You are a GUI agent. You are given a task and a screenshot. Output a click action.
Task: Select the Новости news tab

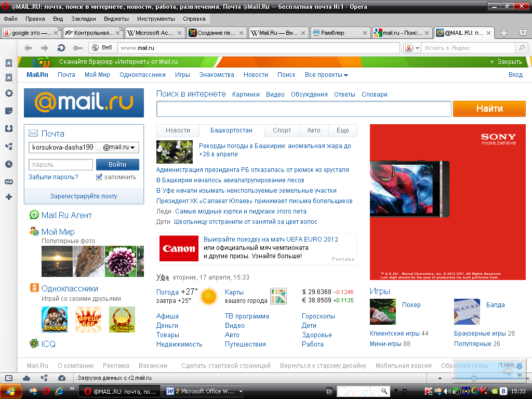178,130
